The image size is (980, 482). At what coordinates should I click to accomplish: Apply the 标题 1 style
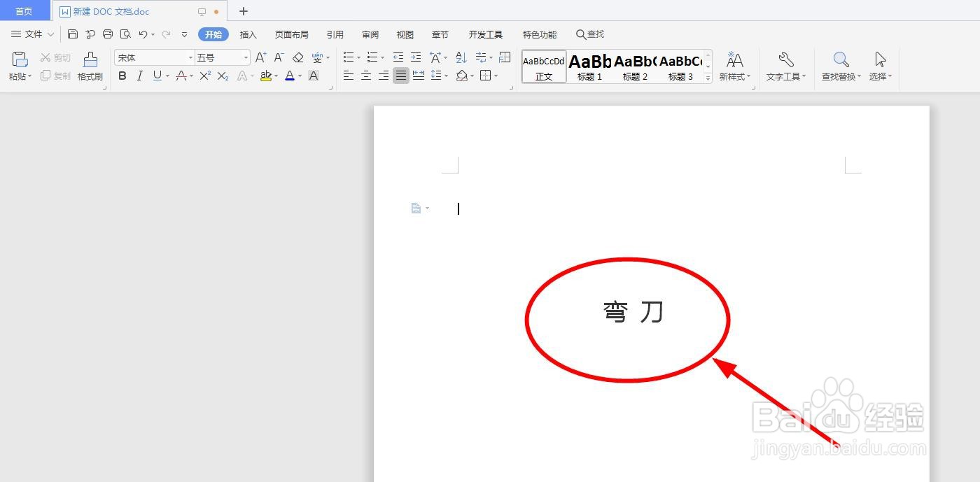[x=589, y=66]
